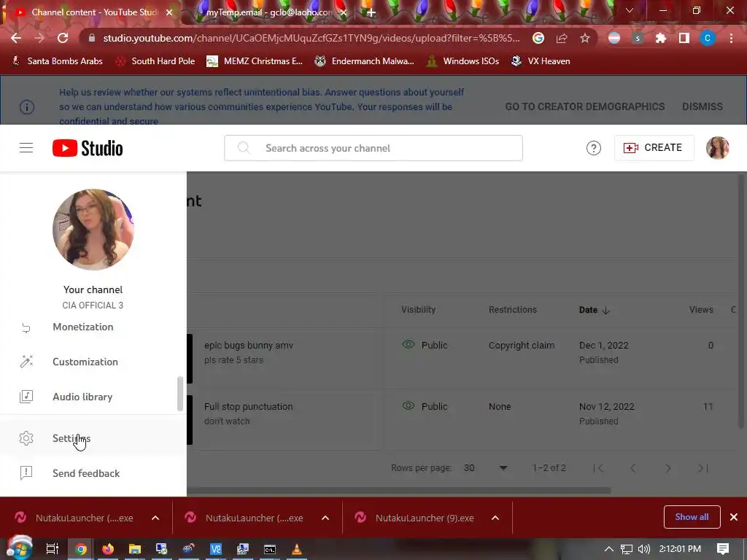Open the Extensions puzzle icon
Image resolution: width=747 pixels, height=560 pixels.
(660, 38)
